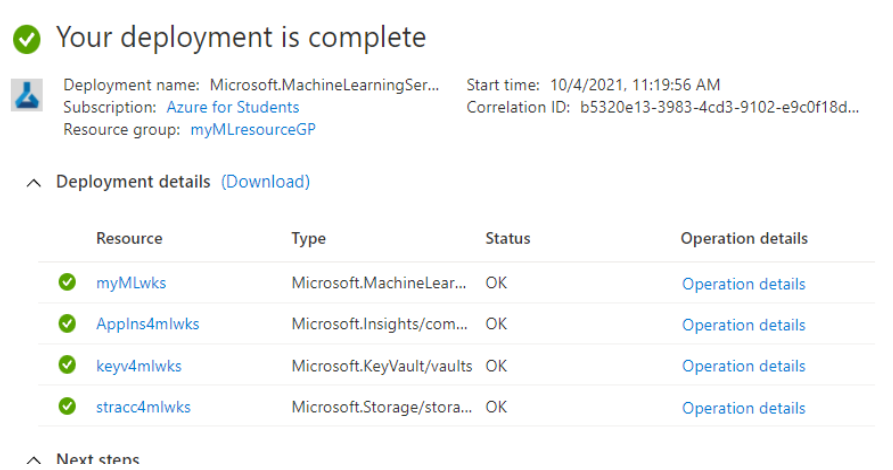The image size is (893, 470).
Task: Collapse the Deployment details section
Action: click(x=34, y=183)
